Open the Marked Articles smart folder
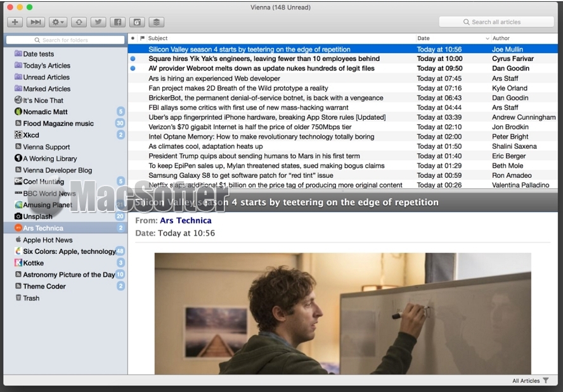Screen dimensions: 563x392 click(65, 89)
